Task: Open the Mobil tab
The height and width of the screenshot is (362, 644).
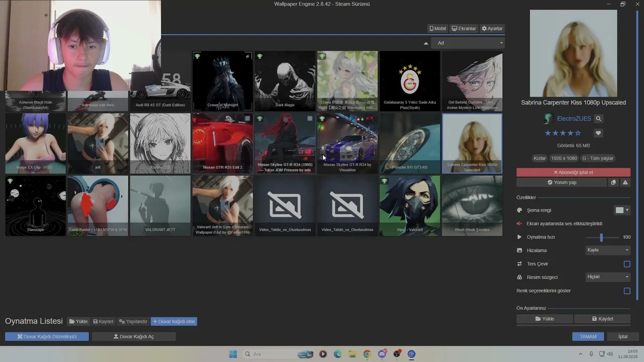Action: click(437, 29)
